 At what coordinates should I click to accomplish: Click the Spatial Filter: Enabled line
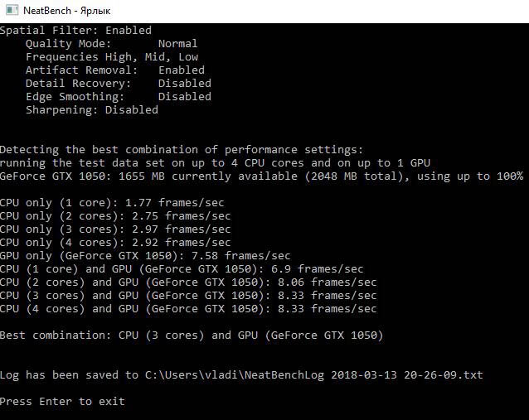point(75,31)
